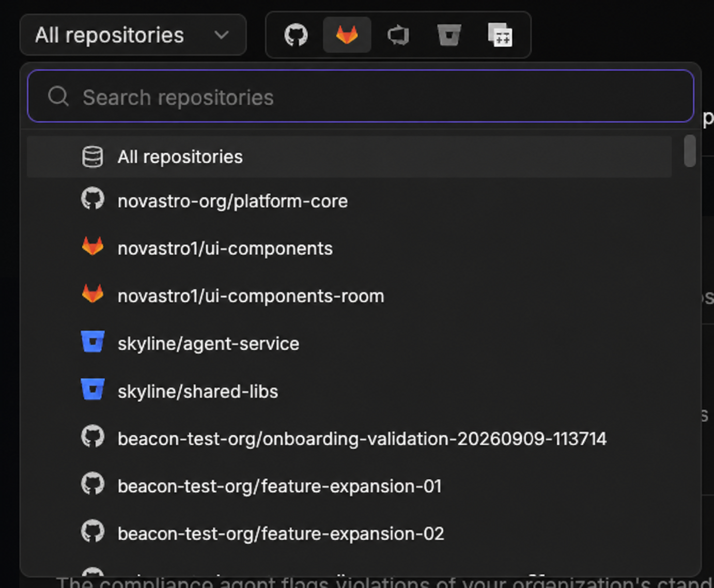The width and height of the screenshot is (714, 588).
Task: Focus the Search repositories field
Action: 361,97
